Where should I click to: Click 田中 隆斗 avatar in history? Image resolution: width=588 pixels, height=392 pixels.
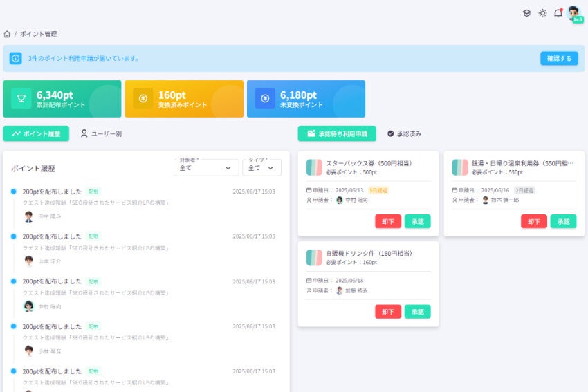pos(29,216)
